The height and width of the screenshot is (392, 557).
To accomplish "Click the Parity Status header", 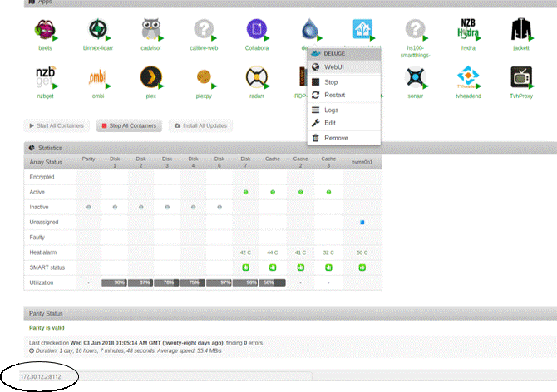I will click(290, 314).
